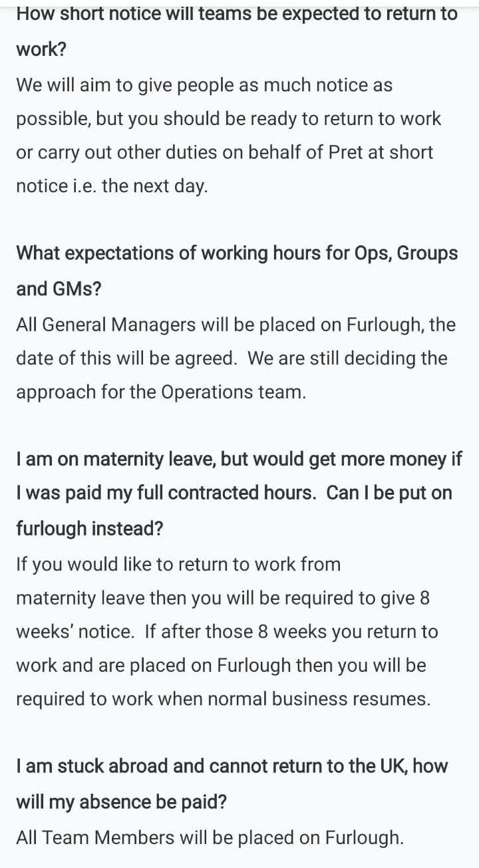Select the "All Team Members will be placed" answer
The image size is (479, 868).
(x=210, y=837)
